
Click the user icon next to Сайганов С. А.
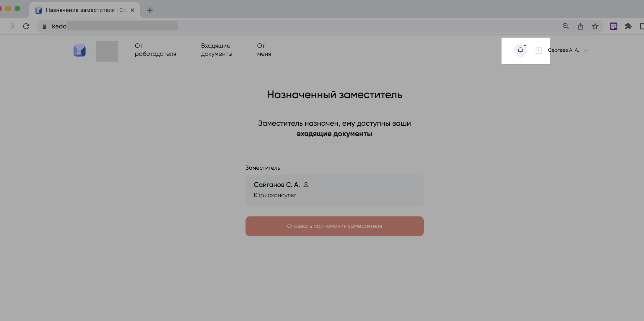coord(306,185)
